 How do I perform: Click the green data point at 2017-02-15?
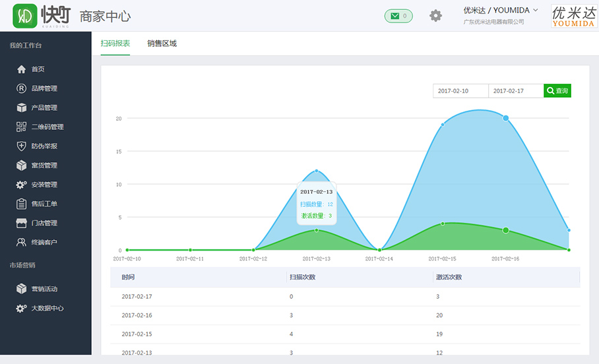point(443,224)
